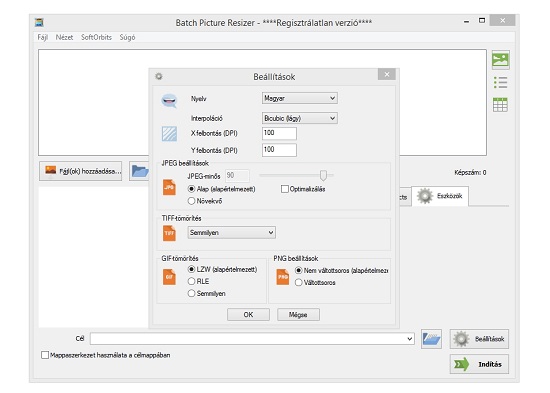Confirm settings with OK button
The image size is (550, 393).
coord(248,314)
